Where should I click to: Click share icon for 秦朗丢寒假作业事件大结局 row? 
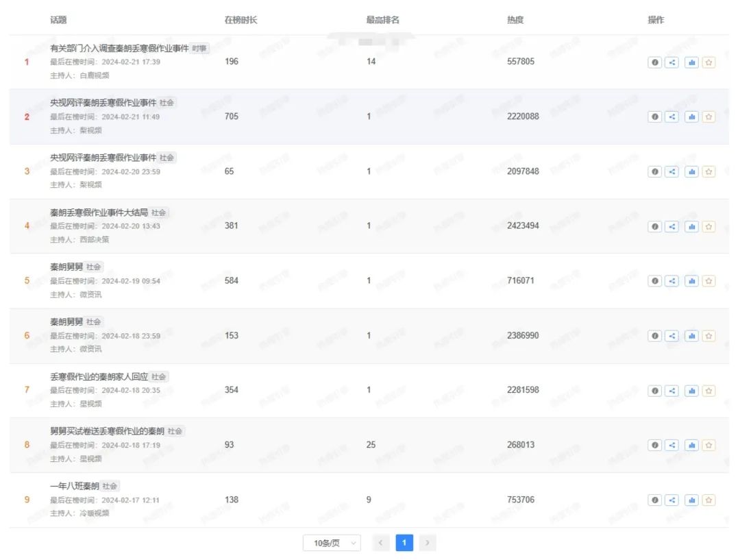pos(672,226)
